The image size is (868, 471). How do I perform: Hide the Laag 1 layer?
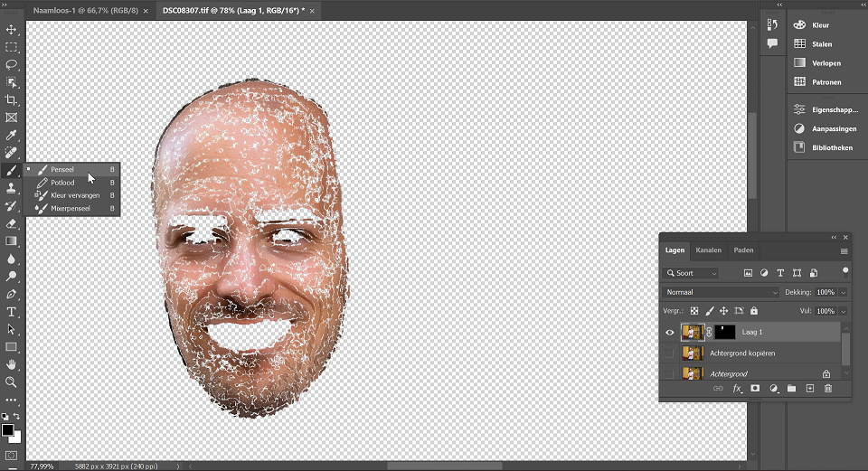pos(670,332)
